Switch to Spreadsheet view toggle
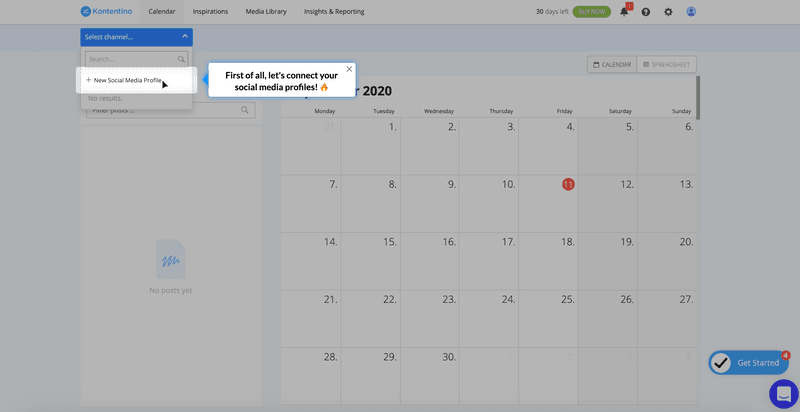 pyautogui.click(x=666, y=65)
